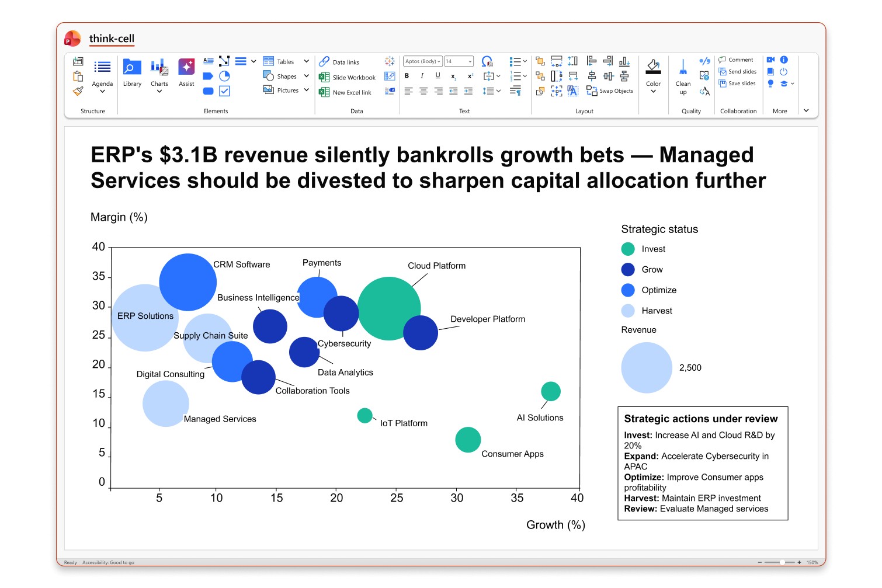Expand the Tables dropdown arrow
The height and width of the screenshot is (588, 882).
coord(306,61)
